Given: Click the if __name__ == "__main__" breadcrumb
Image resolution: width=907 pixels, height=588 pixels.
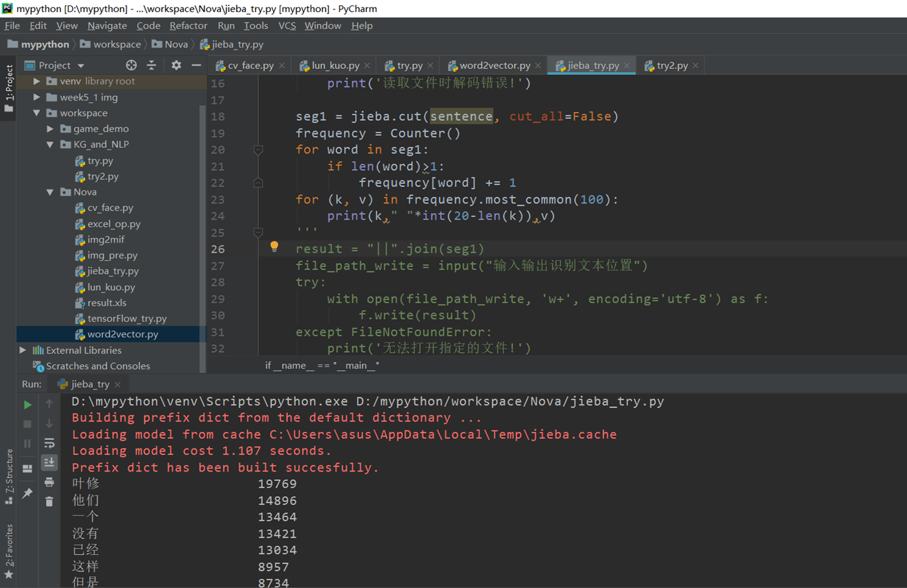Looking at the screenshot, I should click(322, 365).
